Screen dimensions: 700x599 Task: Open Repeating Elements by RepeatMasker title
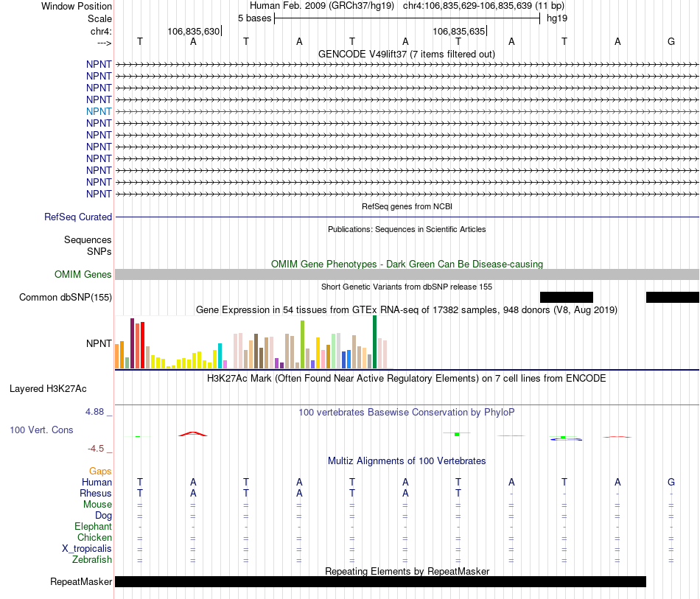point(407,571)
